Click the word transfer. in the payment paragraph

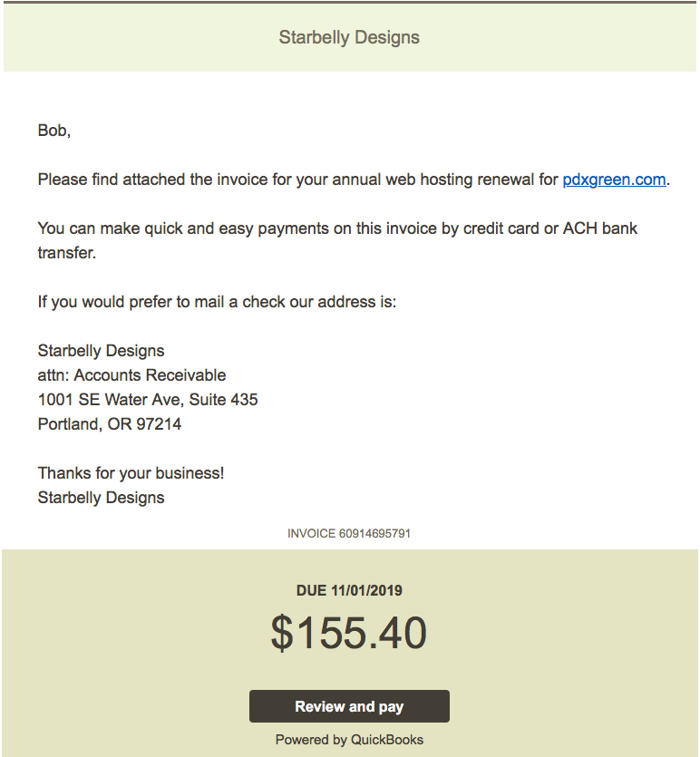click(x=67, y=253)
